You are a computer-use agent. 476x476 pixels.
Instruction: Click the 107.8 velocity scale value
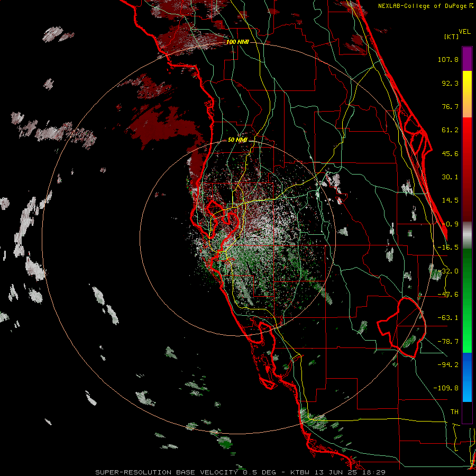coord(448,59)
